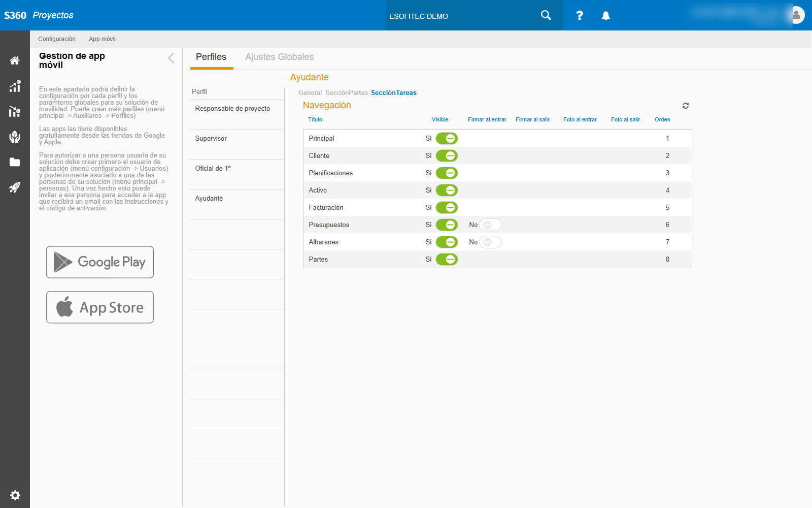Click the Perfil list header

point(199,91)
